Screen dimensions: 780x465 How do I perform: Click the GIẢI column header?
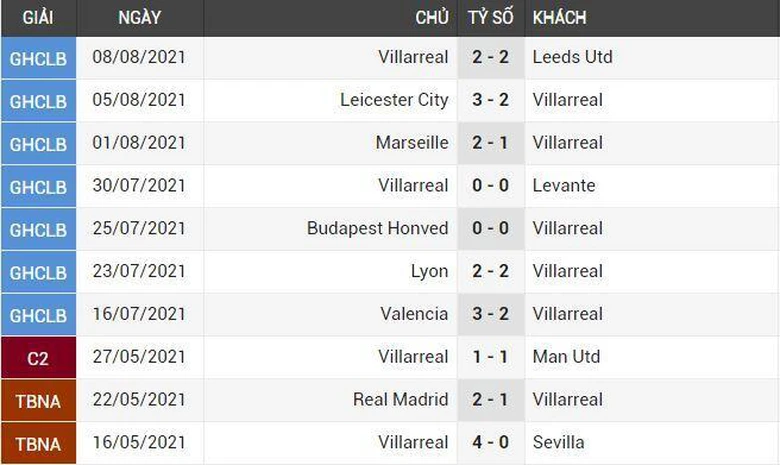[38, 18]
